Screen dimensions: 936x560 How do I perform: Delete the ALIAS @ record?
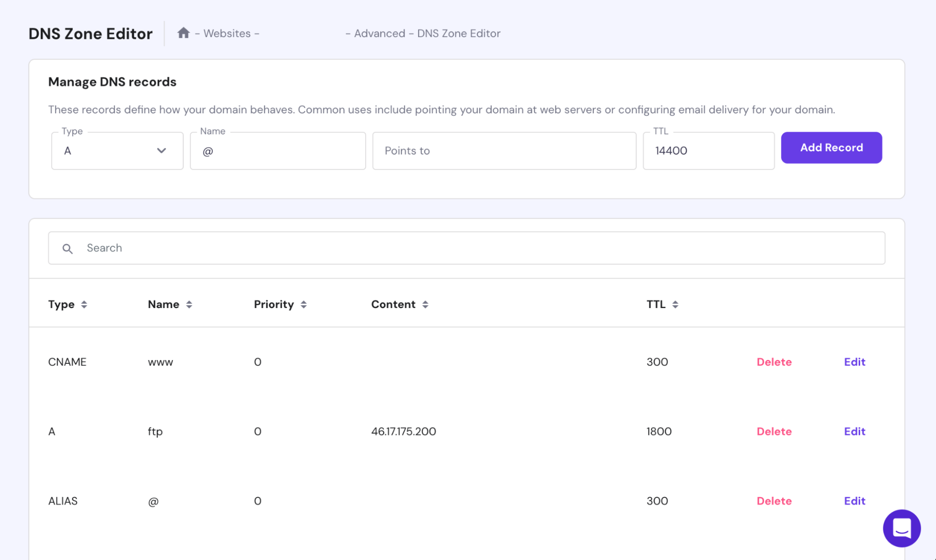[774, 501]
